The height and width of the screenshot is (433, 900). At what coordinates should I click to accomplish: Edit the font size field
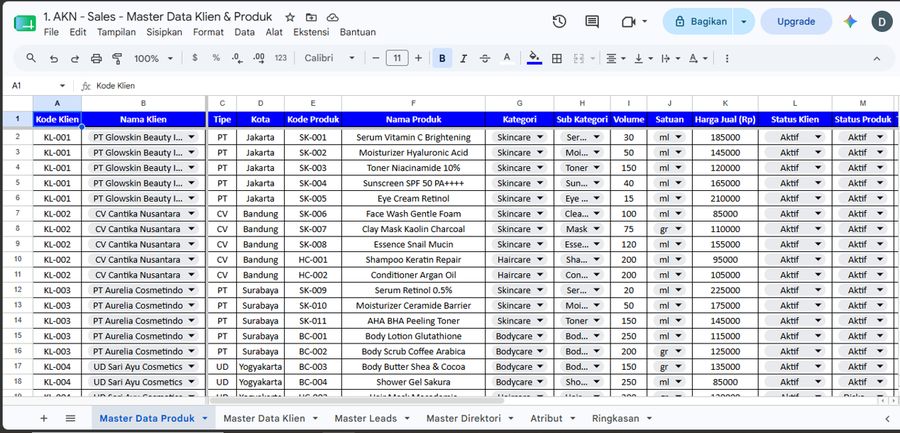click(x=397, y=58)
